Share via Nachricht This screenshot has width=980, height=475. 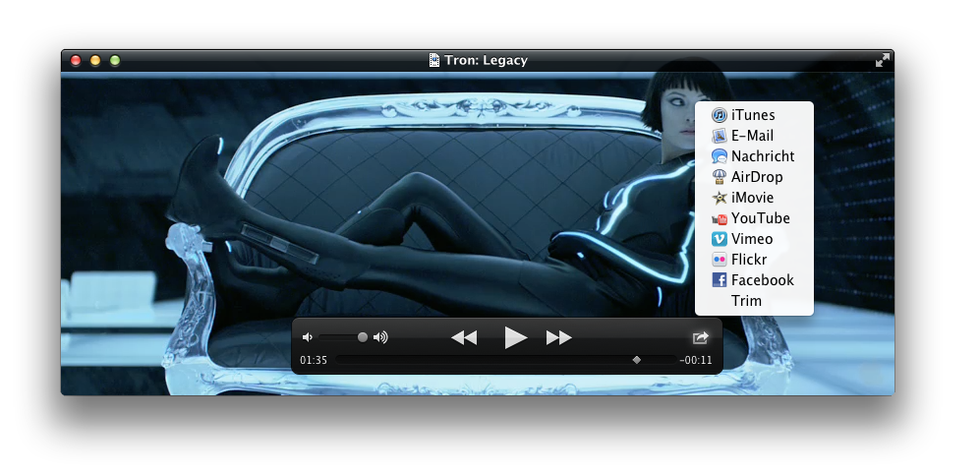[754, 156]
